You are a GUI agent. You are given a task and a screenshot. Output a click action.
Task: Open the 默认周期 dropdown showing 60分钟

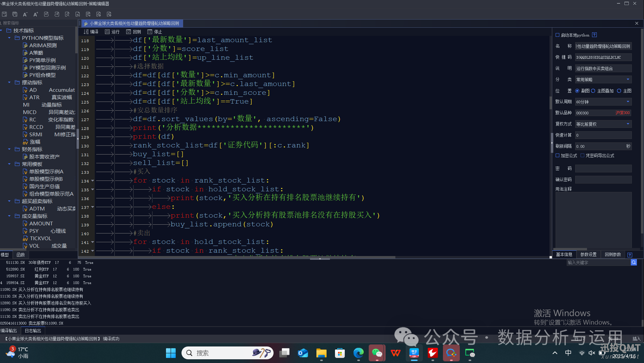point(603,102)
